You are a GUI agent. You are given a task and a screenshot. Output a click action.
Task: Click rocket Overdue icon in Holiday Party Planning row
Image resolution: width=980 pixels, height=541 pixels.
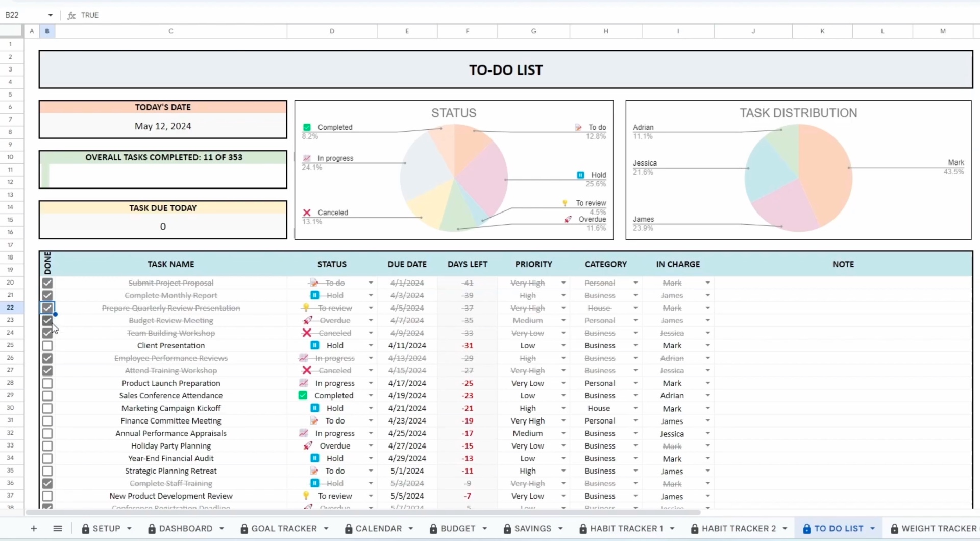(308, 445)
